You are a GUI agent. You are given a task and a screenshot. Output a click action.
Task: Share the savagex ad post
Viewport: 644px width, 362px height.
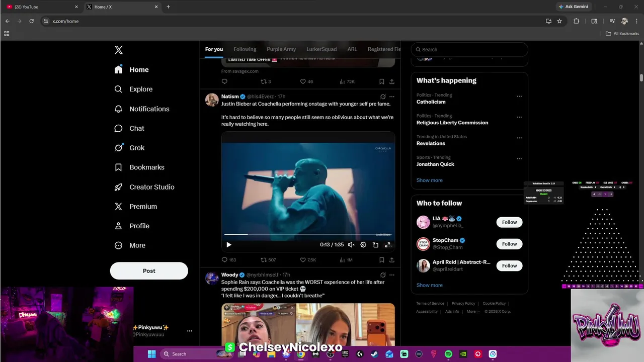[x=392, y=81]
